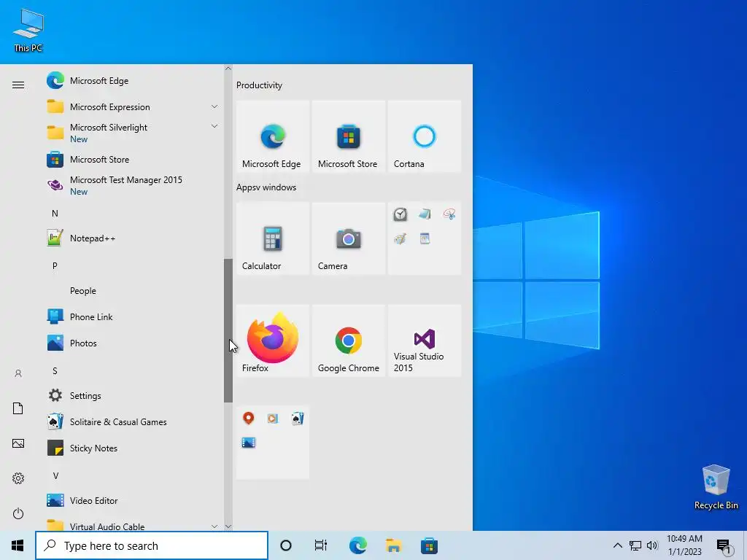Click the network icon in the system tray
The image size is (747, 560).
click(635, 545)
